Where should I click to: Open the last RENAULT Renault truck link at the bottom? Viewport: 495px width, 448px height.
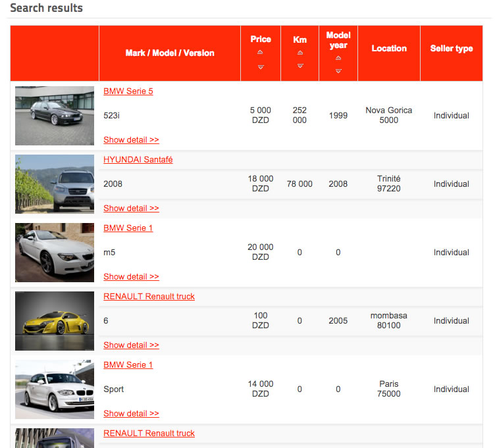coord(149,434)
